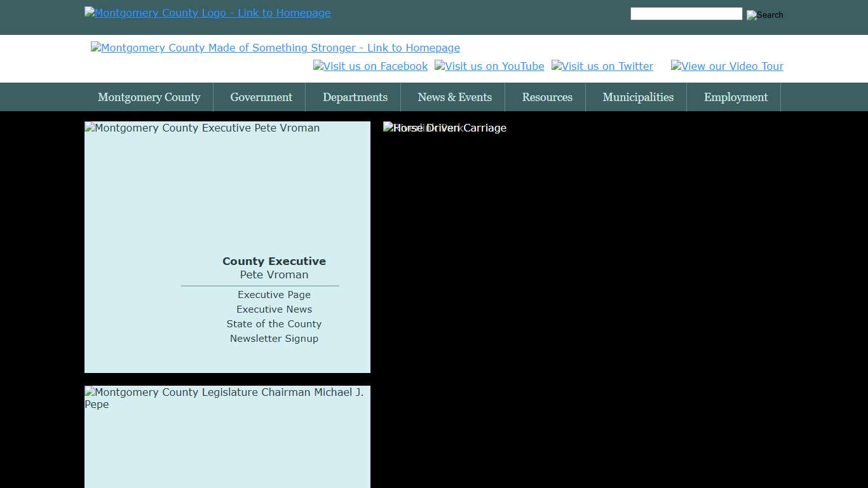Expand the News & Events menu
This screenshot has height=488, width=868.
point(454,97)
